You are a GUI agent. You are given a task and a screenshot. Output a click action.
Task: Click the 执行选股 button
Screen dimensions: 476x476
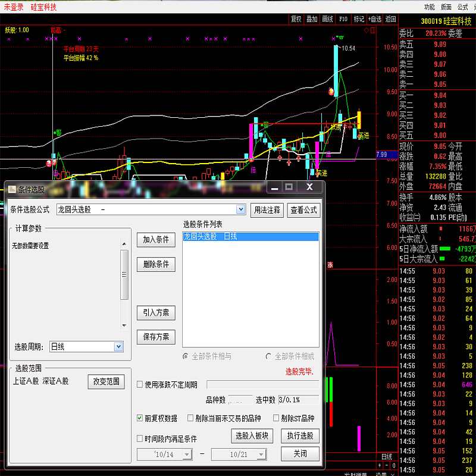coord(299,436)
